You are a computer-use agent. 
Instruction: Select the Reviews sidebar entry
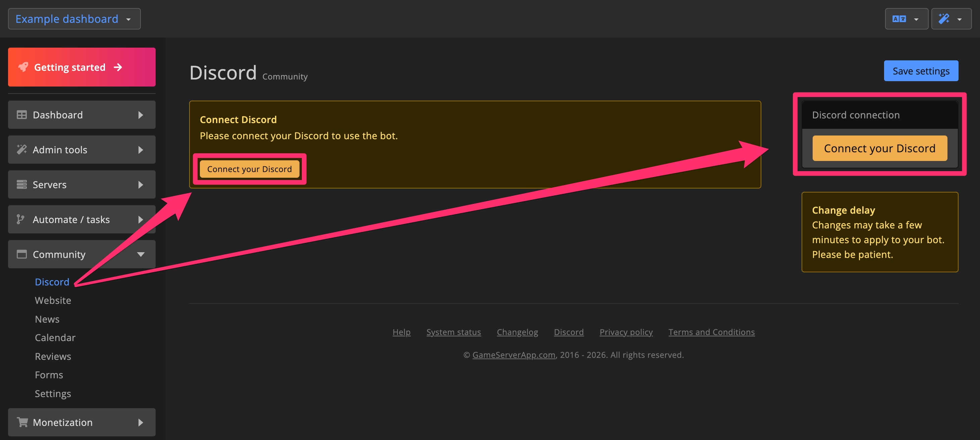coord(53,356)
